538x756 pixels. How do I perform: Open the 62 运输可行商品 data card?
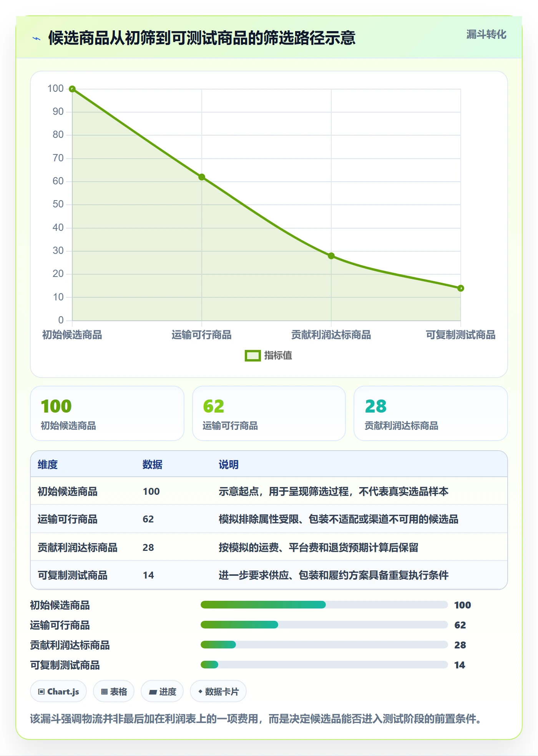tap(269, 413)
